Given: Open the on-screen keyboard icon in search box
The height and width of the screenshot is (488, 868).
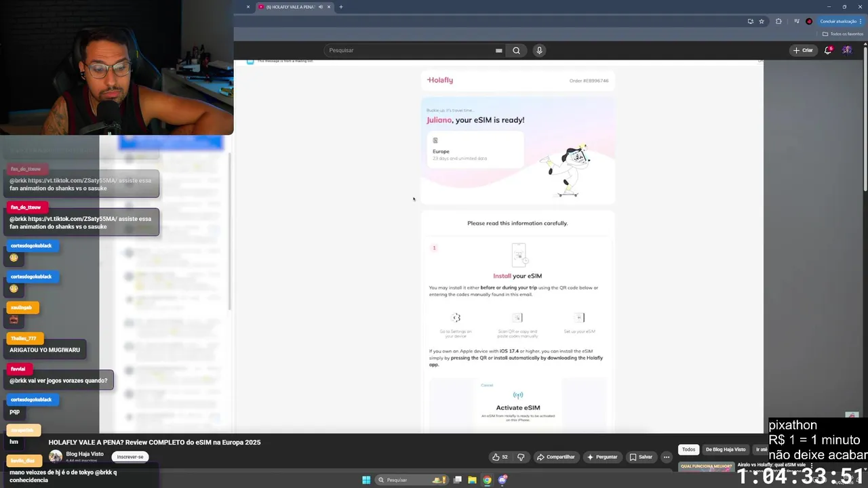Looking at the screenshot, I should [x=498, y=50].
